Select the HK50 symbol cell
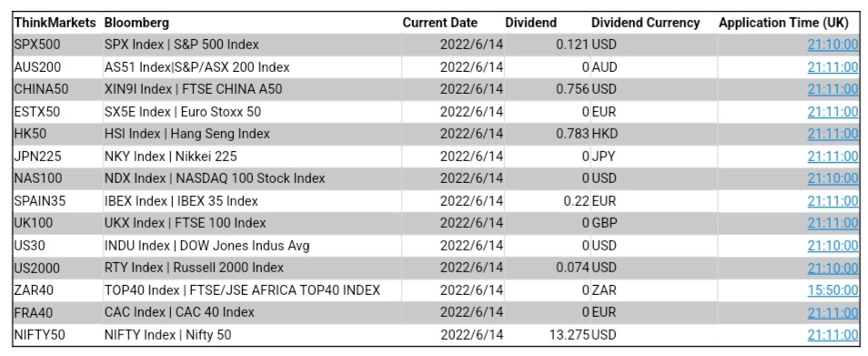The image size is (868, 356). 57,134
